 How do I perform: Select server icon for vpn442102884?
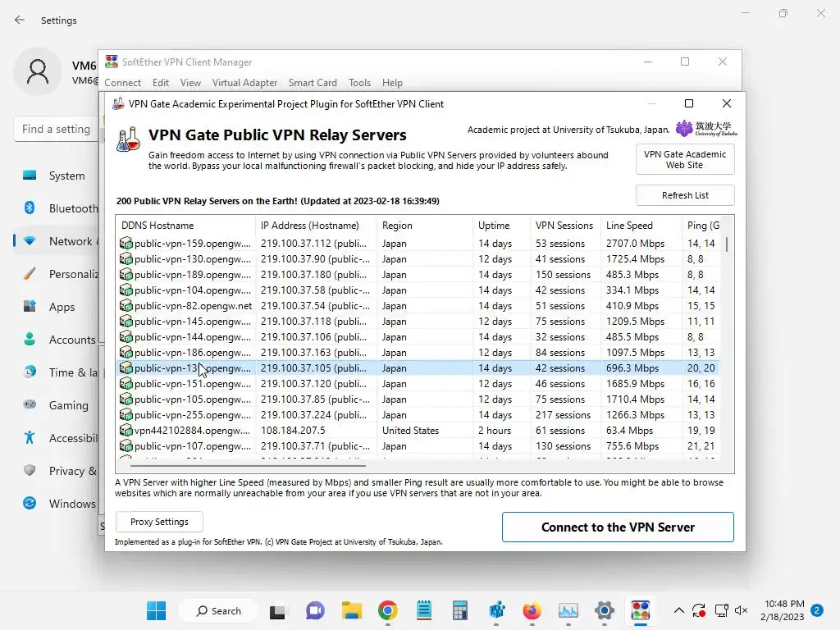(x=126, y=430)
